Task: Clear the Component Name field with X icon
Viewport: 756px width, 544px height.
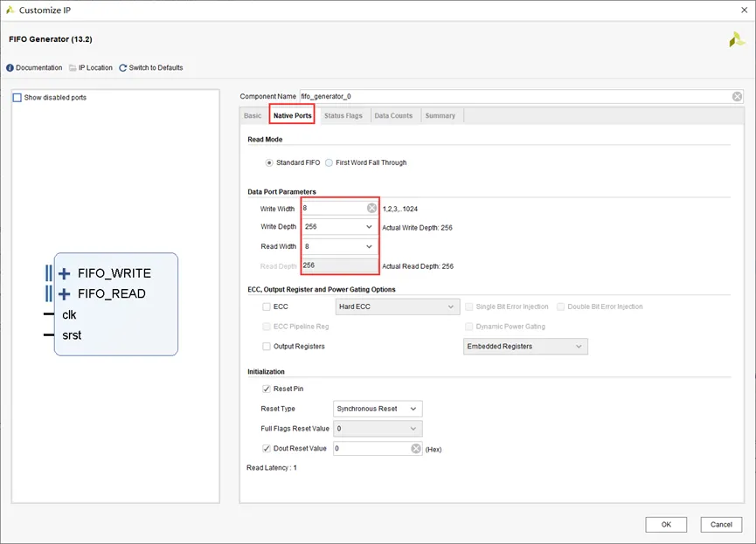Action: pyautogui.click(x=737, y=96)
